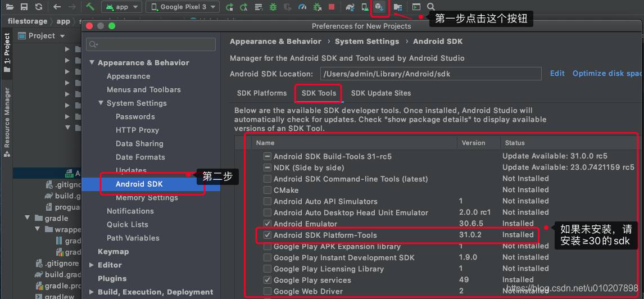Click the Save All floppy icon

(24, 7)
